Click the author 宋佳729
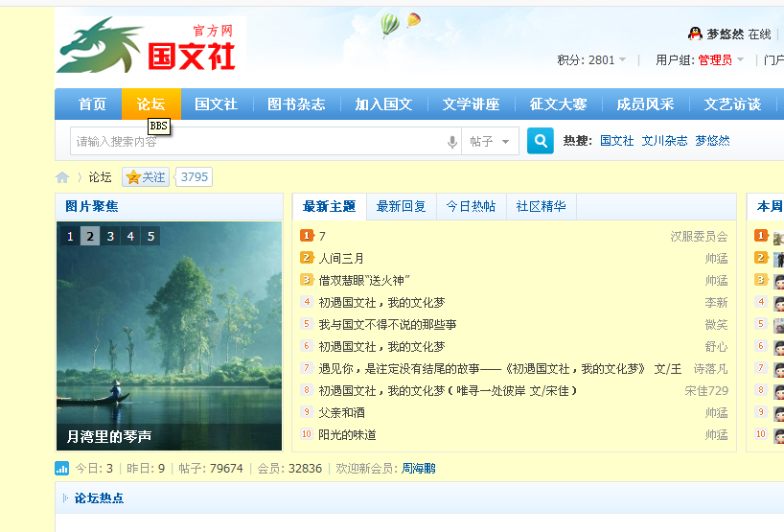Screen dimensions: 784x532 point(706,390)
